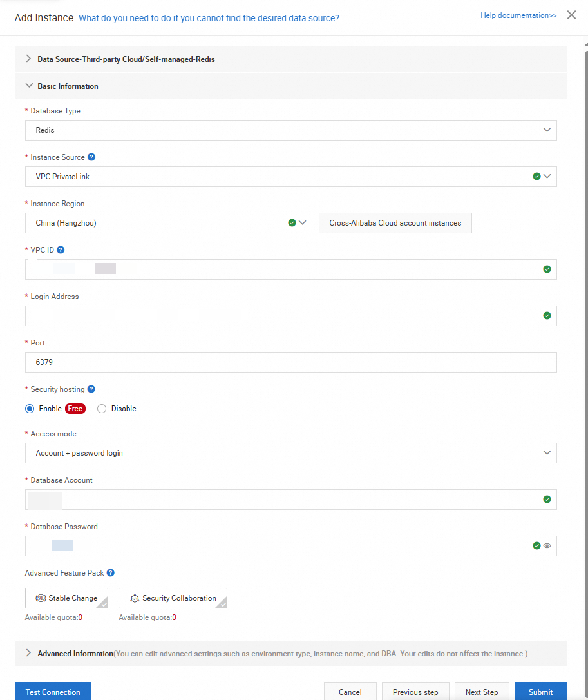
Task: Open the Access mode dropdown
Action: pos(291,453)
